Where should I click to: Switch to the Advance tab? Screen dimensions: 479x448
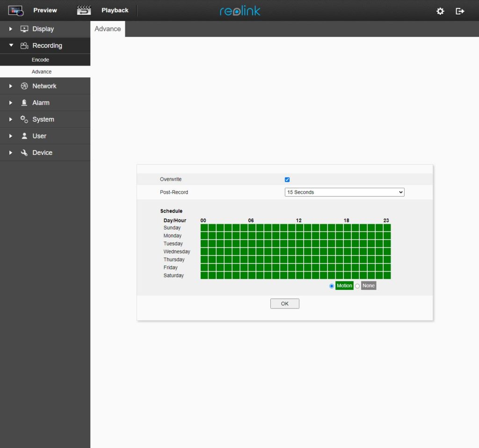pyautogui.click(x=108, y=29)
